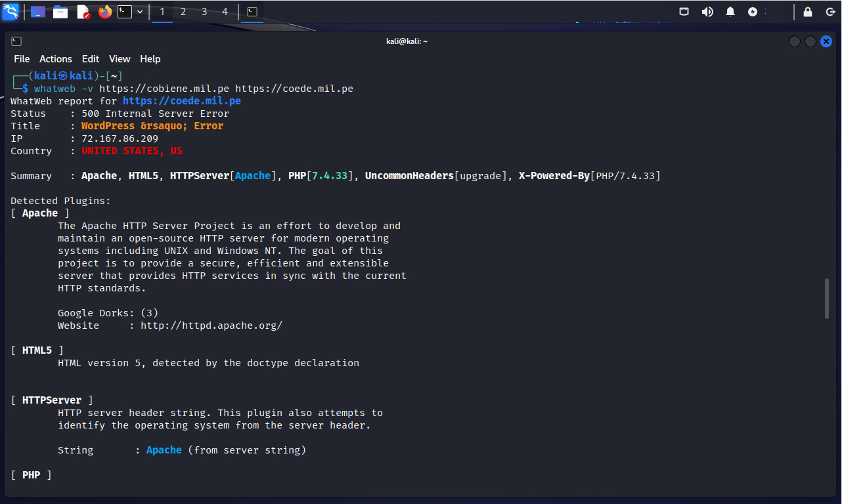
Task: Click the show desktop panel icon
Action: 38,12
